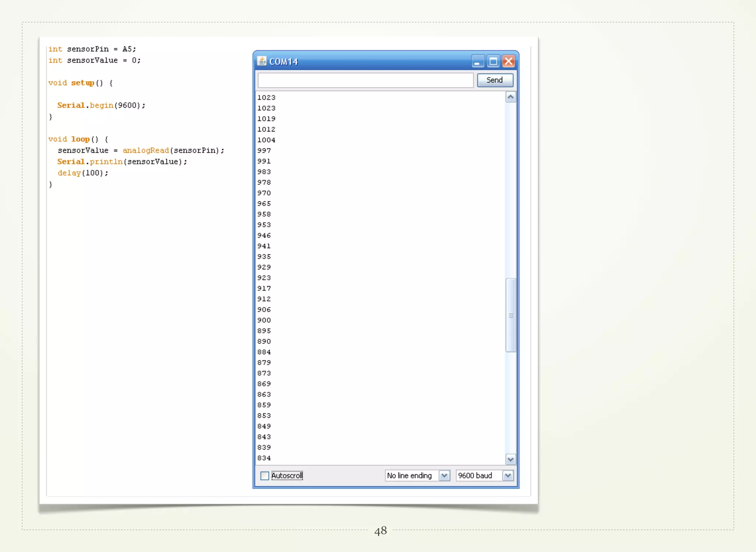The height and width of the screenshot is (552, 756).
Task: Enable the Autoscroll checkbox
Action: click(x=265, y=476)
